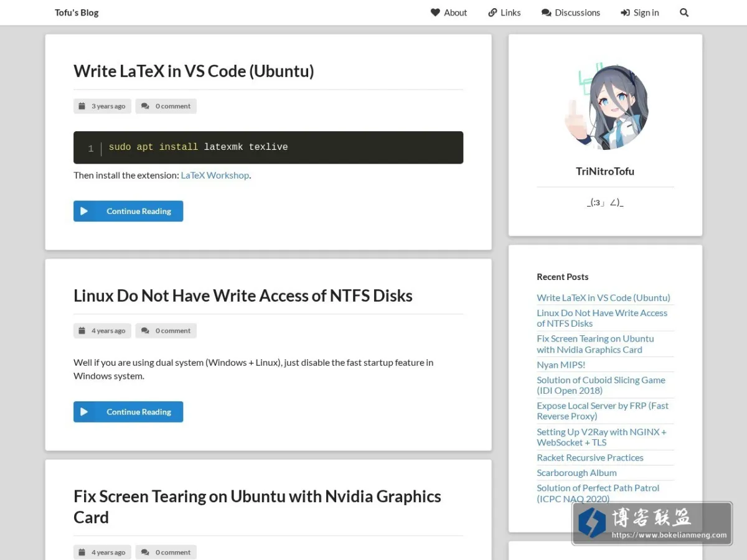The width and height of the screenshot is (747, 560).
Task: Return home via the Tofu's Blog title
Action: 77,12
